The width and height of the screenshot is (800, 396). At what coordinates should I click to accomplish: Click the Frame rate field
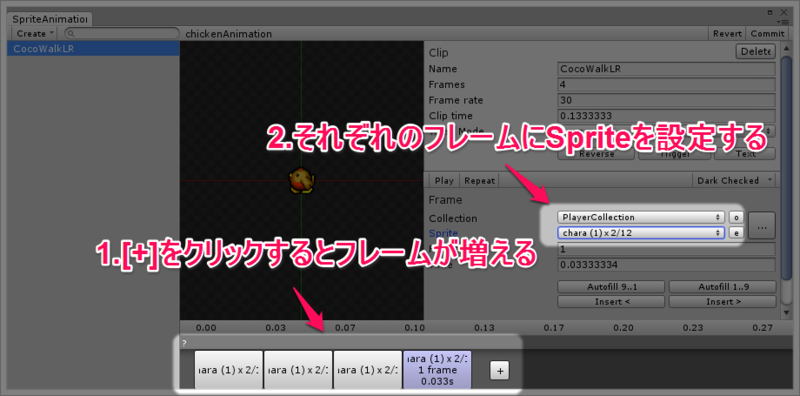click(667, 100)
